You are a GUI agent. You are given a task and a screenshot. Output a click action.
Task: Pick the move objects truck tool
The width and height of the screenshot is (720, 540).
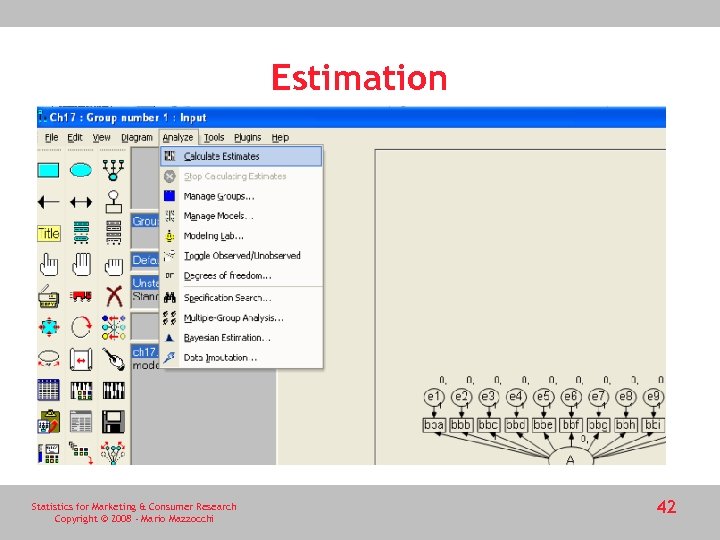pyautogui.click(x=81, y=296)
